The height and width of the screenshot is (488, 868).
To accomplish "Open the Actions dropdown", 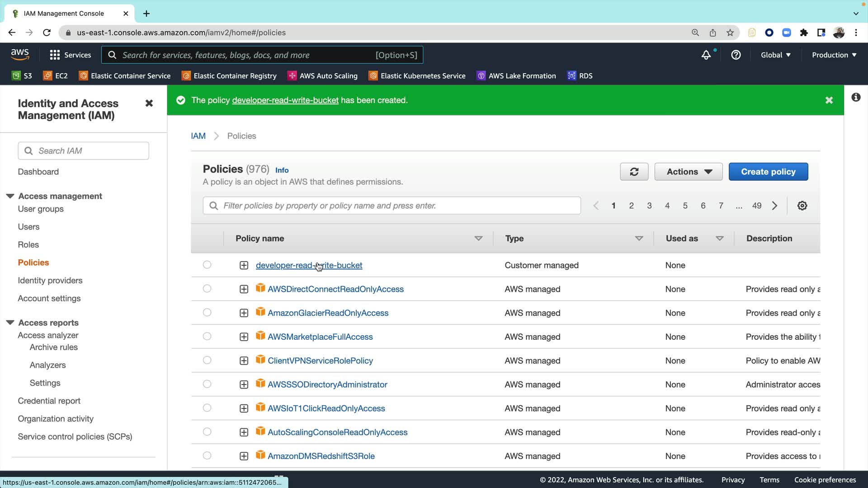I will [688, 172].
